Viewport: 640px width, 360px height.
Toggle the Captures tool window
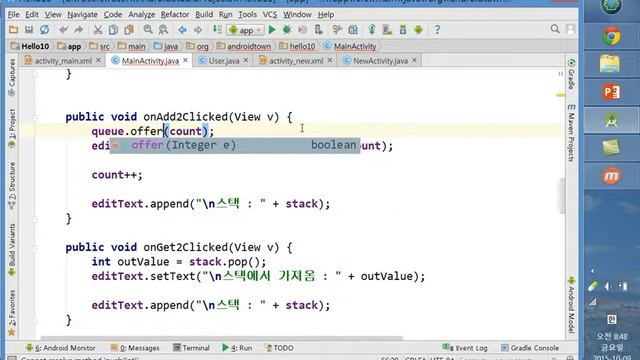tap(12, 78)
